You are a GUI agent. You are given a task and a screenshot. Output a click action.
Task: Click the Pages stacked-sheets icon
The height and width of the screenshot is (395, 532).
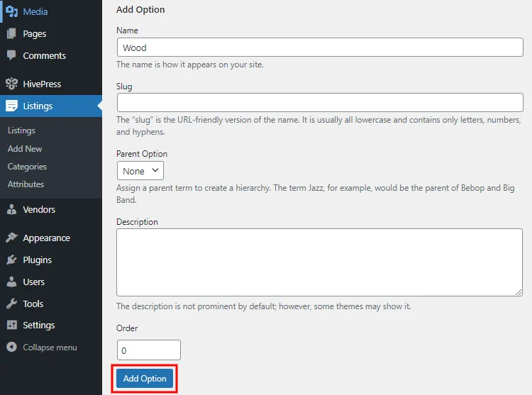click(11, 33)
